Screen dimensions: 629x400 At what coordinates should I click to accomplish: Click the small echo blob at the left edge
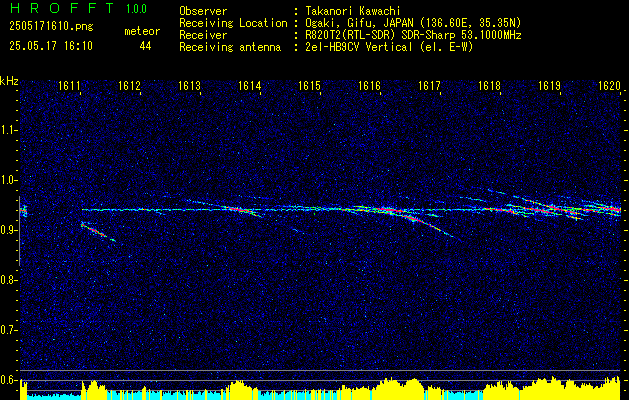23,210
